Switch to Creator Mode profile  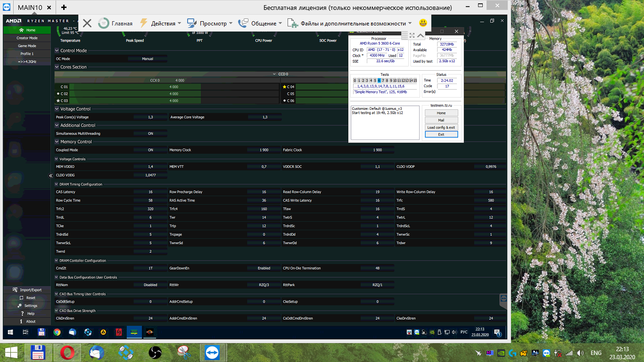click(27, 38)
